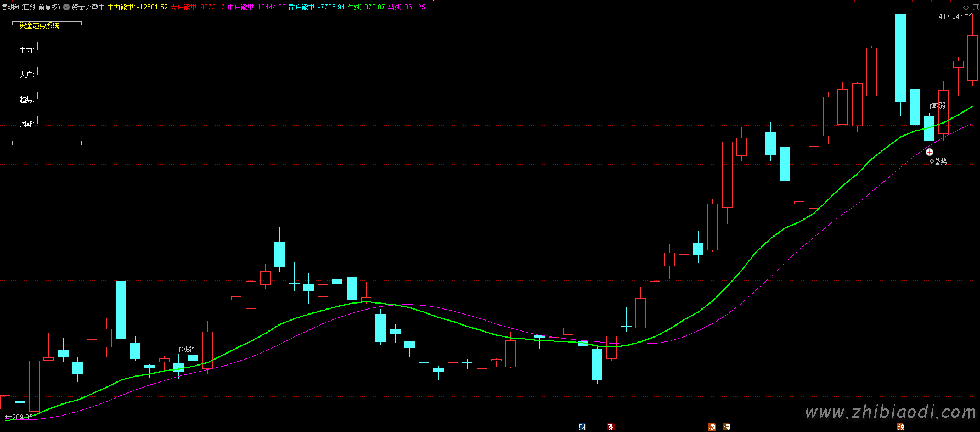Screen dimensions: 980x432
Task: Click the orange 激 event marker icon
Action: pyautogui.click(x=712, y=427)
